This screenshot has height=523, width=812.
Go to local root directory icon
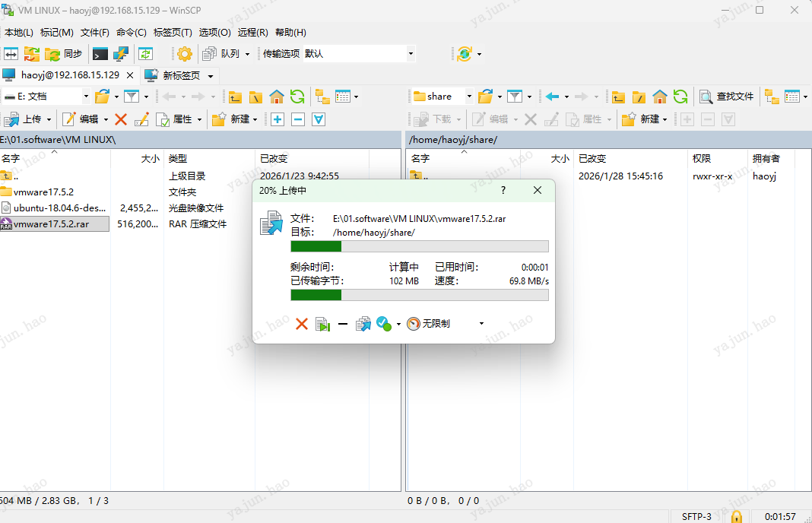(x=255, y=97)
